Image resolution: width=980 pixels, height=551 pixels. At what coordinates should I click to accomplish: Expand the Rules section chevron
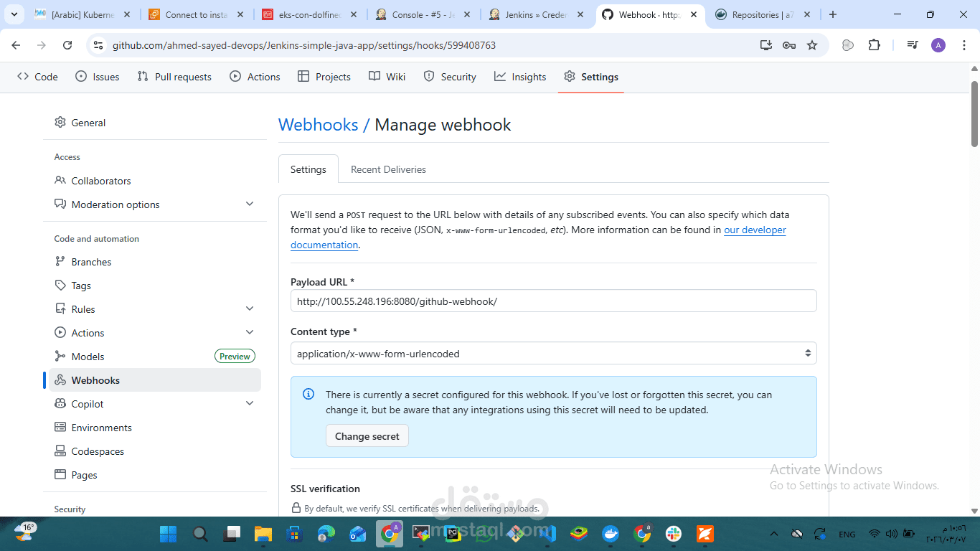[x=250, y=309]
